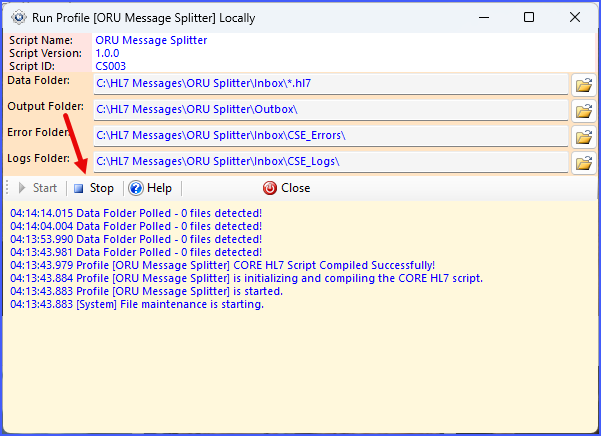Click the Start toolbar button
Image resolution: width=601 pixels, height=436 pixels.
point(38,188)
